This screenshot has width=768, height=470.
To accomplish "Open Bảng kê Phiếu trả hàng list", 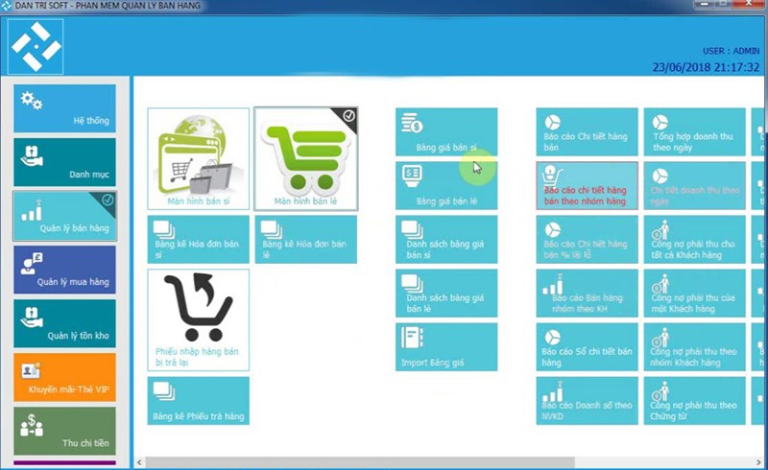I will (198, 401).
